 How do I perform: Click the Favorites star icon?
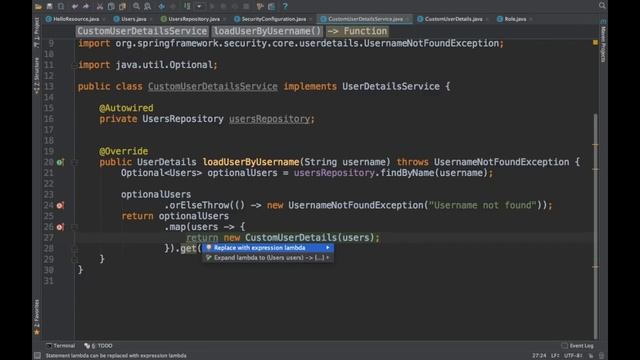(37, 332)
